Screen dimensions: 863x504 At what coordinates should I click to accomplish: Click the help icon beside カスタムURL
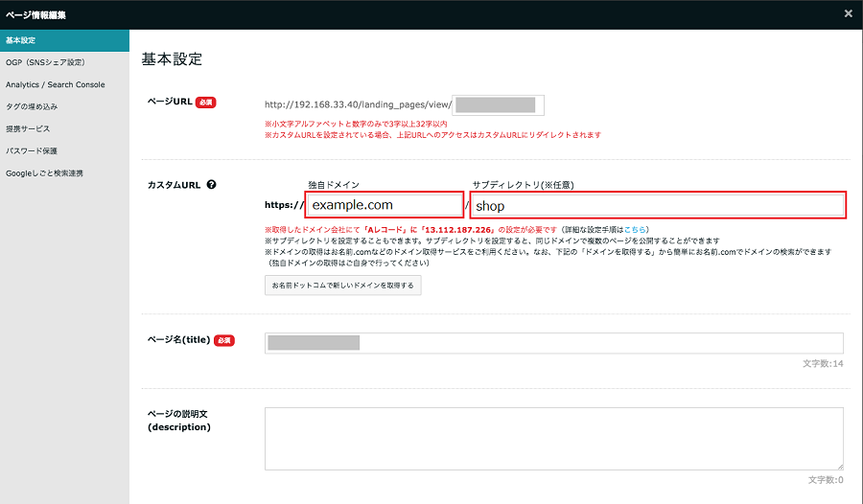(x=211, y=185)
